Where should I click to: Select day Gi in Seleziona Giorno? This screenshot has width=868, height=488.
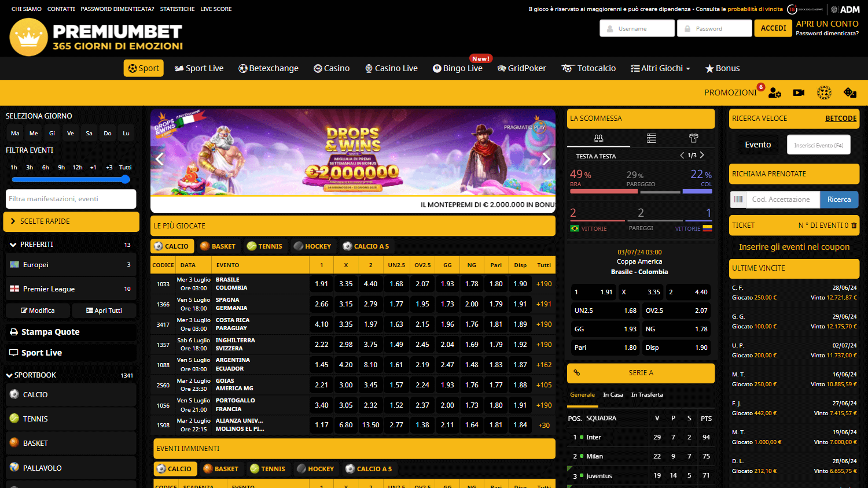click(x=52, y=133)
